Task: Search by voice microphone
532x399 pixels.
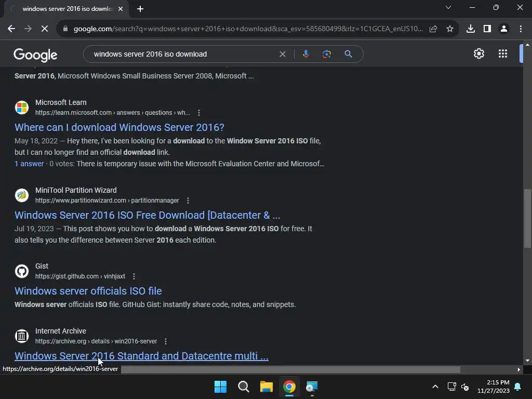Action: pyautogui.click(x=305, y=54)
